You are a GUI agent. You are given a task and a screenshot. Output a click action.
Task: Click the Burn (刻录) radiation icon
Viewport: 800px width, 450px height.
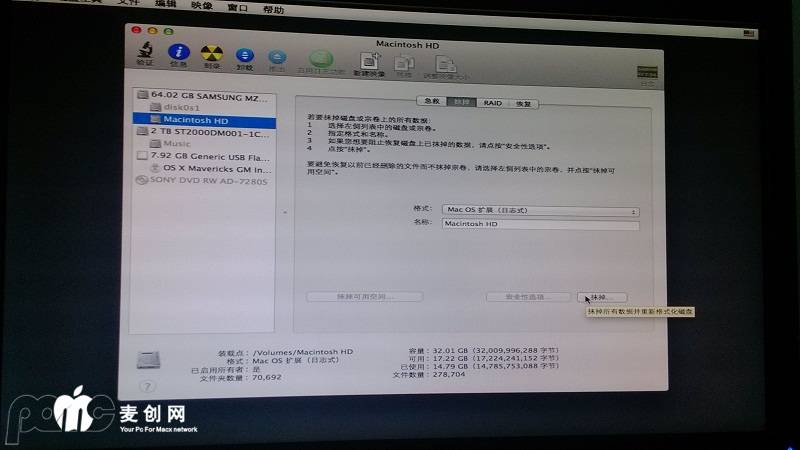[211, 55]
